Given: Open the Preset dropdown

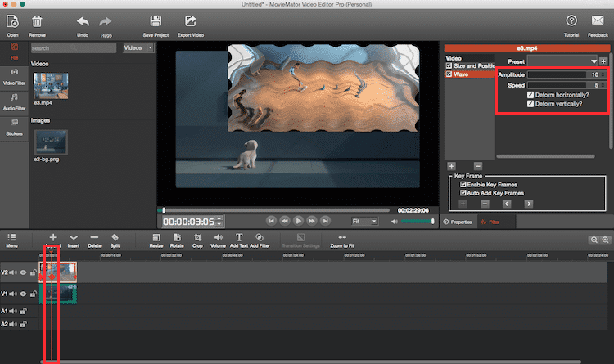Looking at the screenshot, I should pyautogui.click(x=562, y=61).
